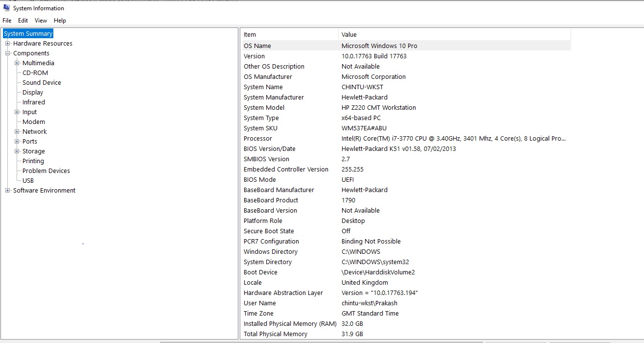Select the Secure Boot State row
This screenshot has width=644, height=343.
(406, 231)
